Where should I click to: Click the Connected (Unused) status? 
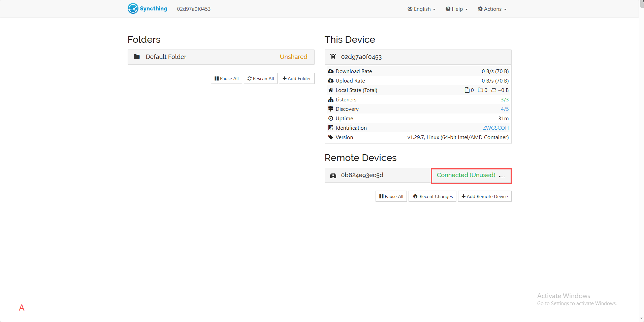click(466, 175)
